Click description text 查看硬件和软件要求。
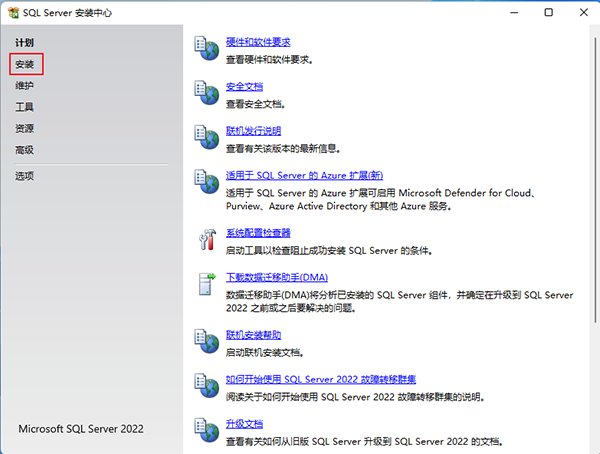Viewport: 600px width, 454px height. point(269,60)
